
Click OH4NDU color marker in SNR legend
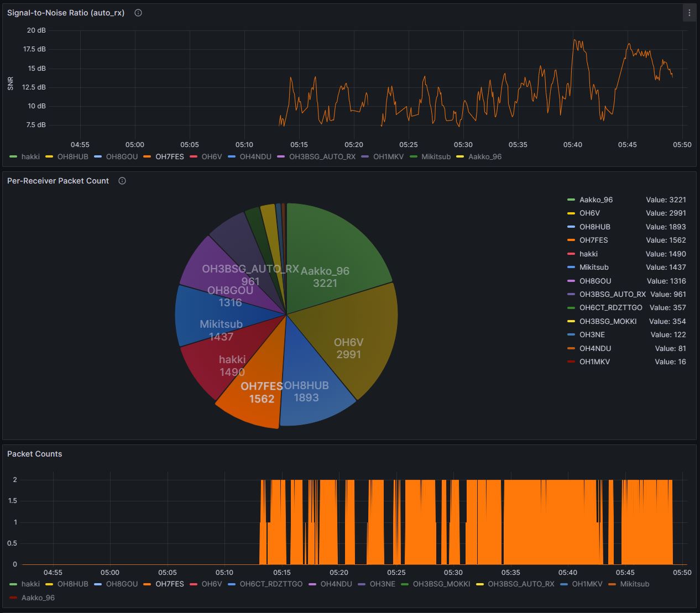pos(231,157)
